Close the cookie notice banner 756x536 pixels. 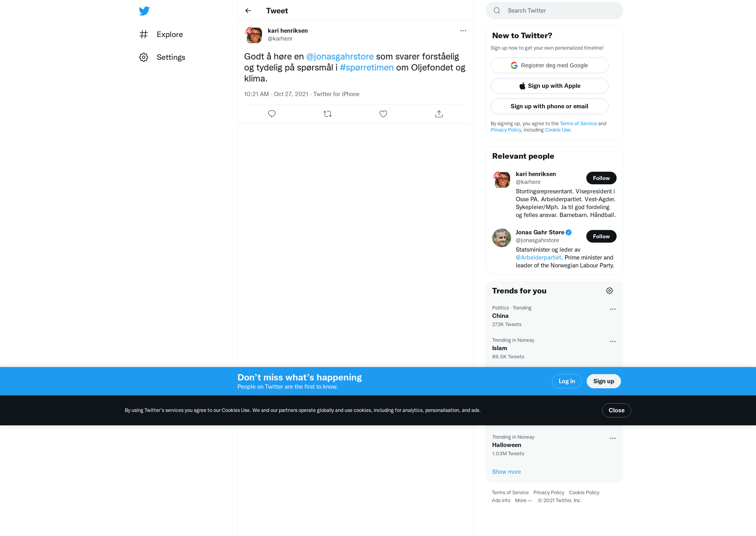616,410
